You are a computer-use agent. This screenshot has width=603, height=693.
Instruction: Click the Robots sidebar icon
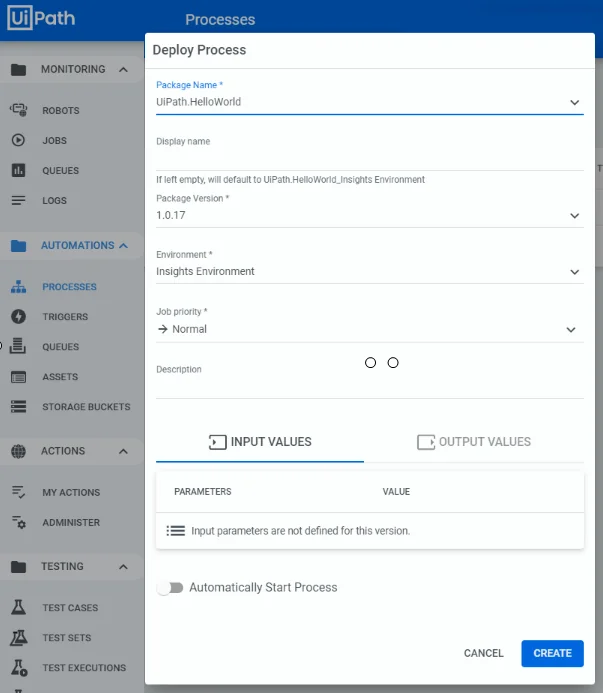[19, 110]
